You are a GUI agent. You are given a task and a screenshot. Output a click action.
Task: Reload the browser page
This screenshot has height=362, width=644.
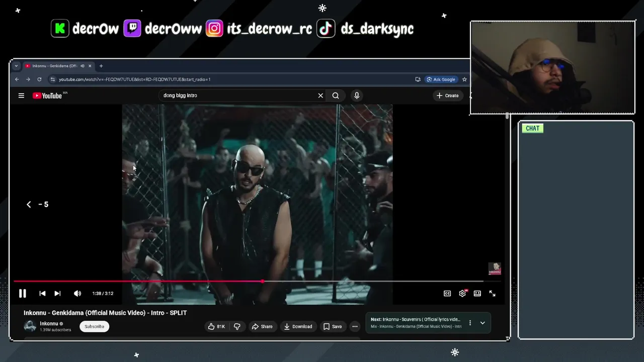(39, 79)
